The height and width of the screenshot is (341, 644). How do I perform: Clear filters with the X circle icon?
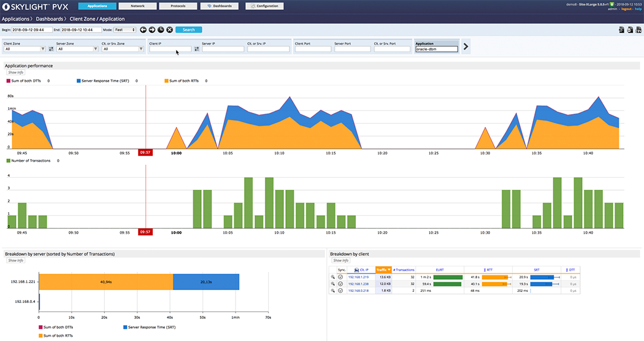point(170,29)
